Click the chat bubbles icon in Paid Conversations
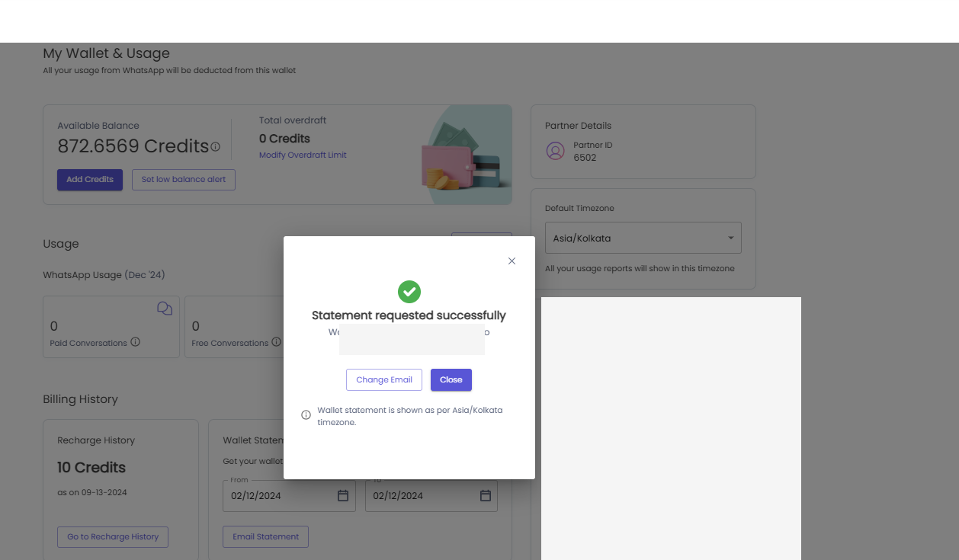 [165, 308]
